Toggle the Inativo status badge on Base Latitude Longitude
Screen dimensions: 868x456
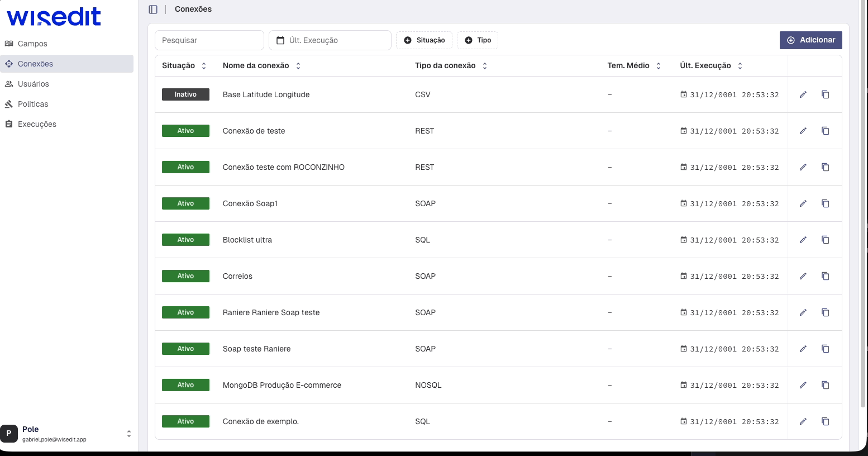pos(185,94)
